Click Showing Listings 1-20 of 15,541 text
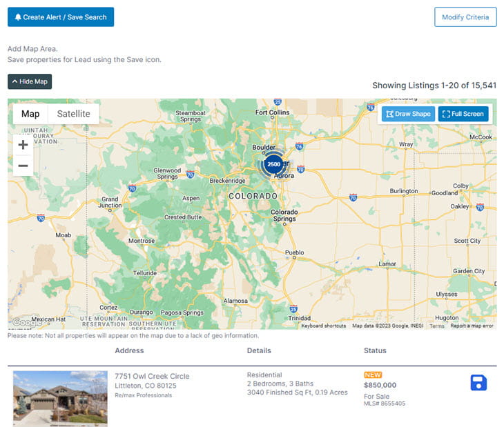The height and width of the screenshot is (427, 504). pos(434,86)
